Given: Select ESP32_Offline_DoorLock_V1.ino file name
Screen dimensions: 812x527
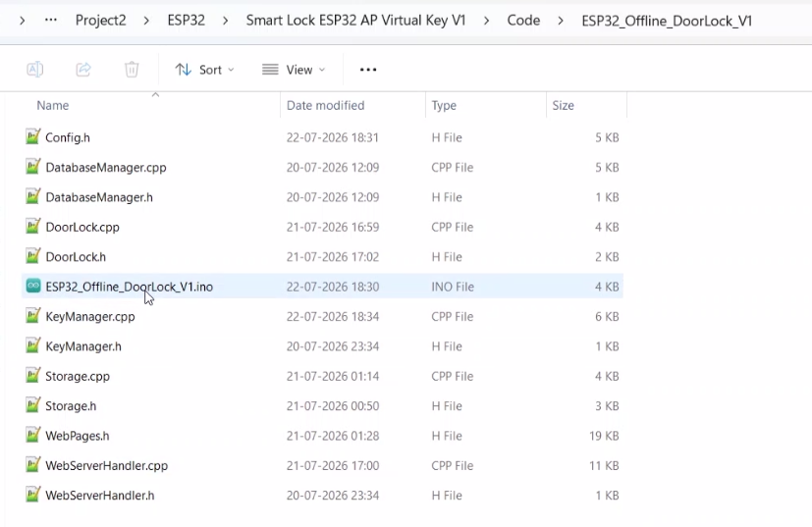Looking at the screenshot, I should pos(129,287).
